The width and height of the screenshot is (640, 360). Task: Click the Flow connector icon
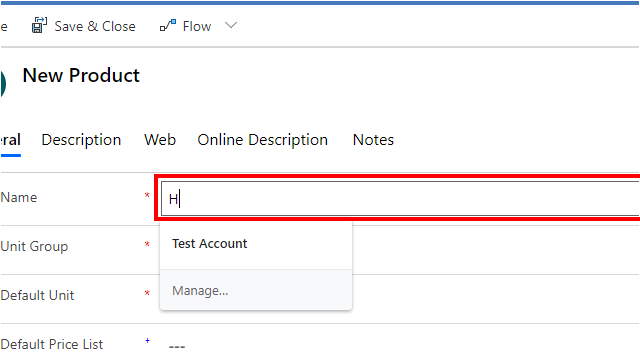tap(168, 26)
